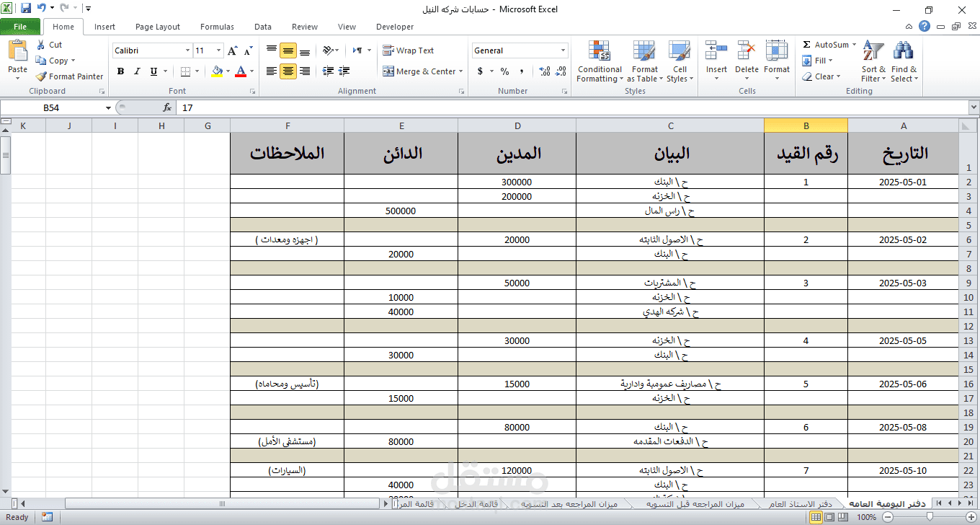Click the Paste icon
This screenshot has width=980, height=525.
(x=17, y=52)
